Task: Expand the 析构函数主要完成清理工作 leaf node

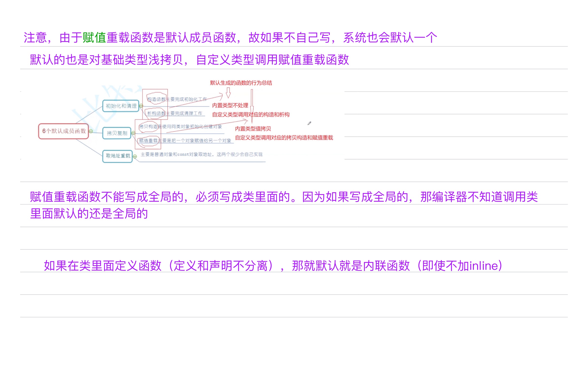Action: pos(174,113)
